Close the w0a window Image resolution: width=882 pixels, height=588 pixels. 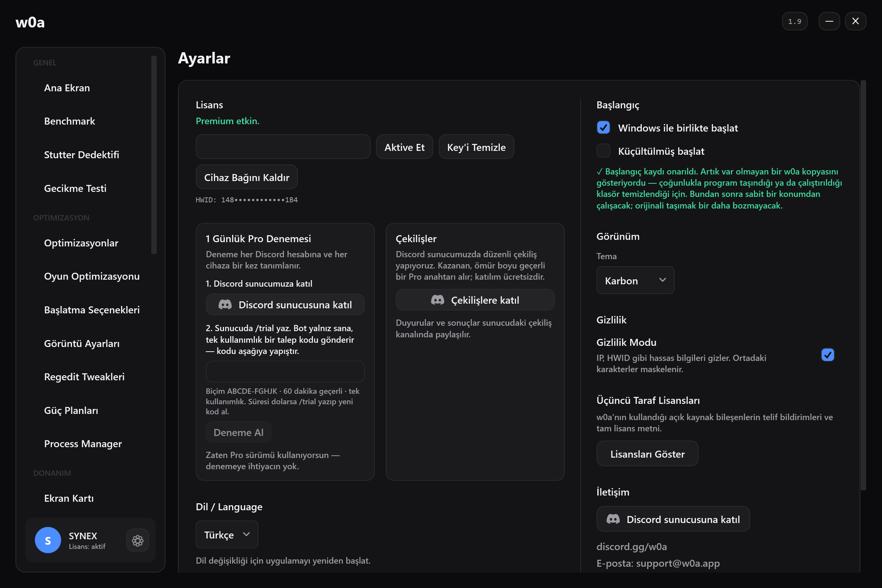[x=856, y=21]
